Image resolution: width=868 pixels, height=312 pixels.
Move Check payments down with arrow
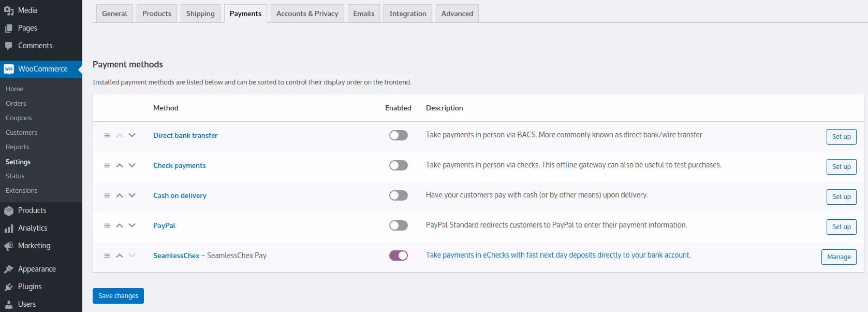point(132,165)
